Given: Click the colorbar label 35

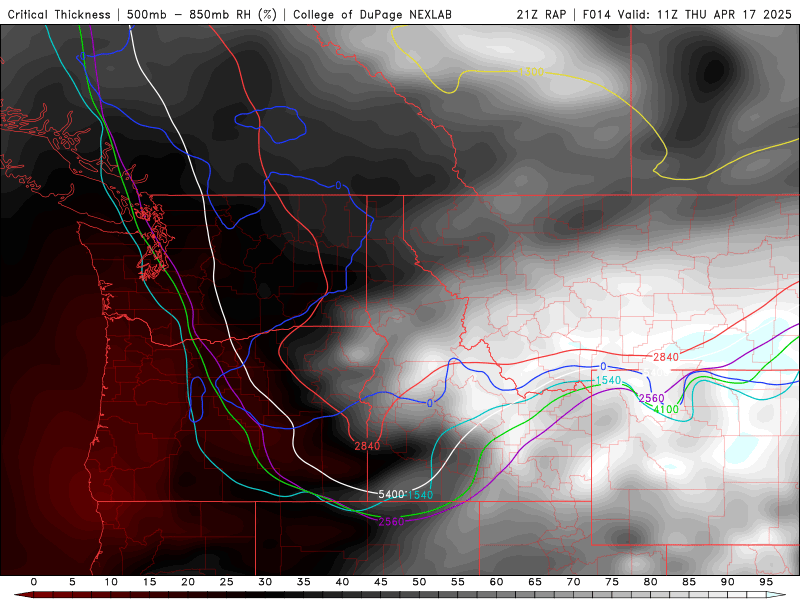Looking at the screenshot, I should tap(304, 582).
